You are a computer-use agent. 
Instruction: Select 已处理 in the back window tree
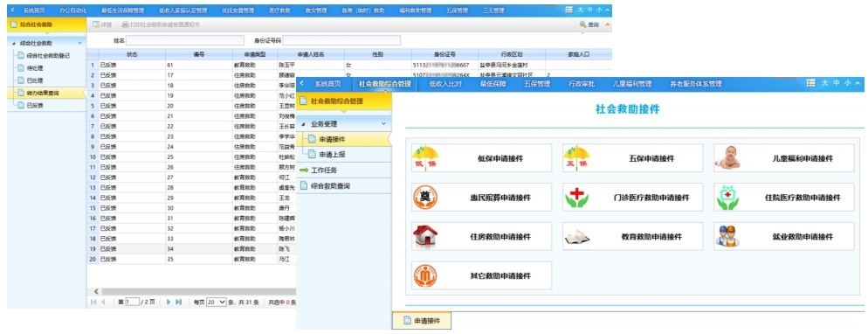[x=35, y=80]
